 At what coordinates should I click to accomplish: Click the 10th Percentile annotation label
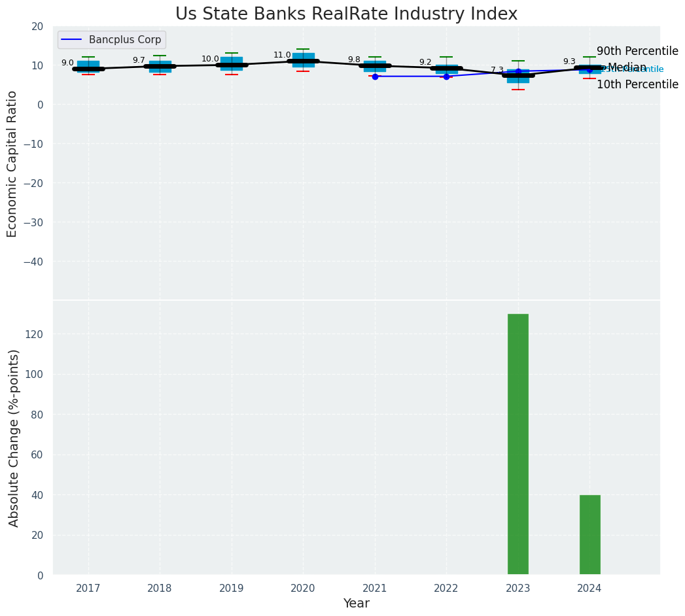click(x=637, y=84)
